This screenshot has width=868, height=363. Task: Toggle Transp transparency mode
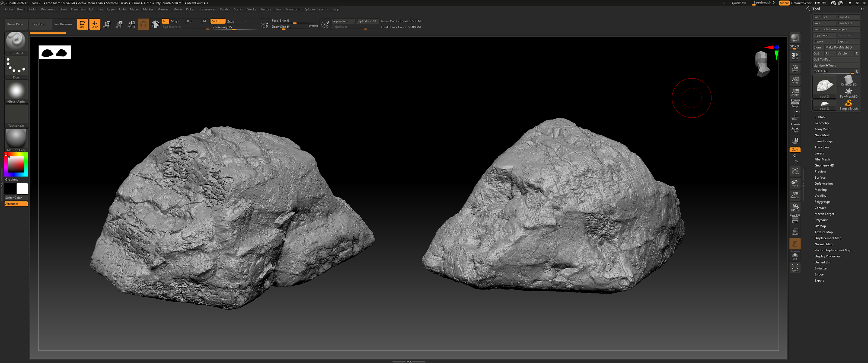[794, 231]
